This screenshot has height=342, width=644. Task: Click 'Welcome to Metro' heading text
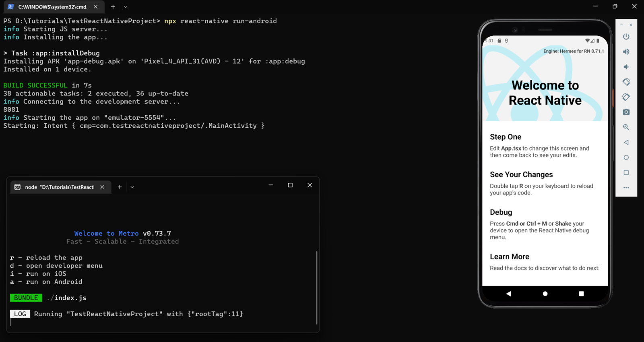[106, 233]
